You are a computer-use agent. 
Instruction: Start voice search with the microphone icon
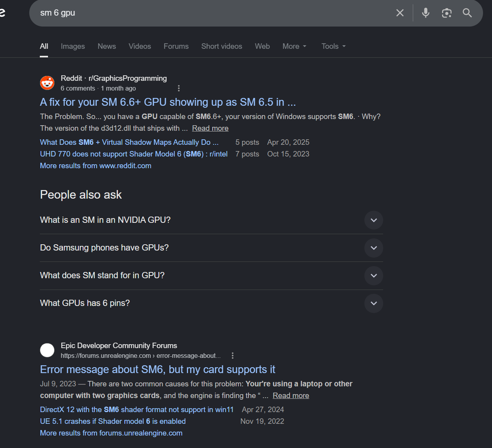click(426, 13)
